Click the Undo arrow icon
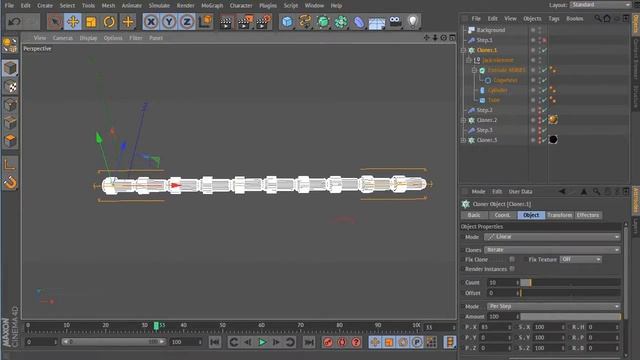640x360 pixels. point(14,21)
